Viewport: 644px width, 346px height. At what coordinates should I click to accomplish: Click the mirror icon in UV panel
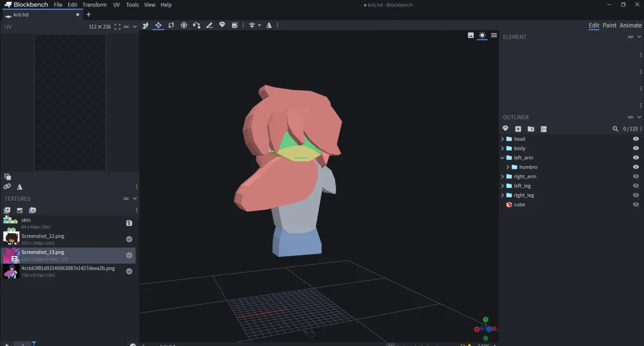20,187
